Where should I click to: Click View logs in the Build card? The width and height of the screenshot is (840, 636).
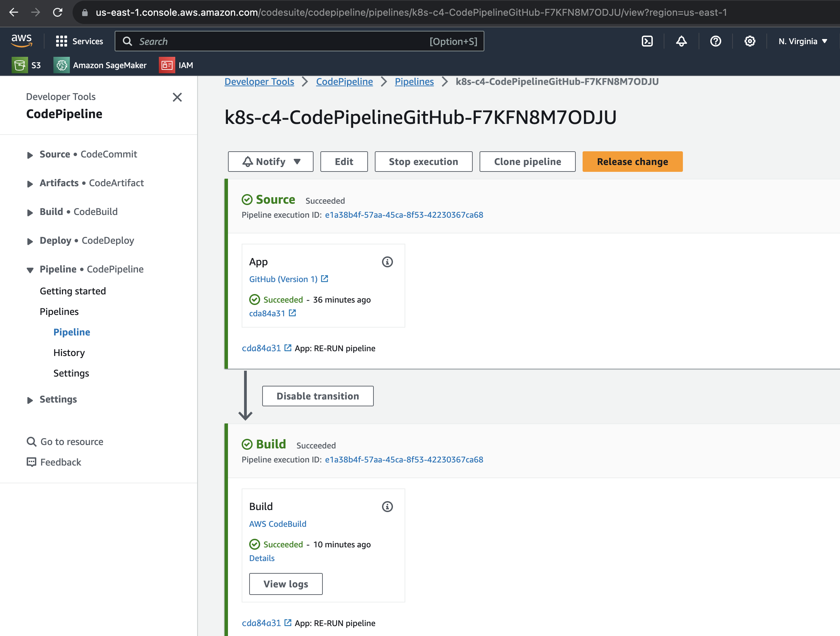[285, 584]
